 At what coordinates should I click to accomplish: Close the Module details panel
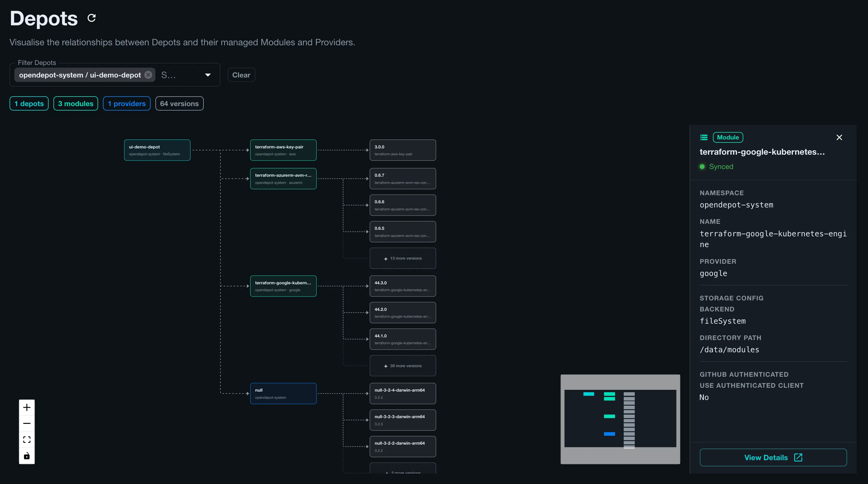click(839, 137)
